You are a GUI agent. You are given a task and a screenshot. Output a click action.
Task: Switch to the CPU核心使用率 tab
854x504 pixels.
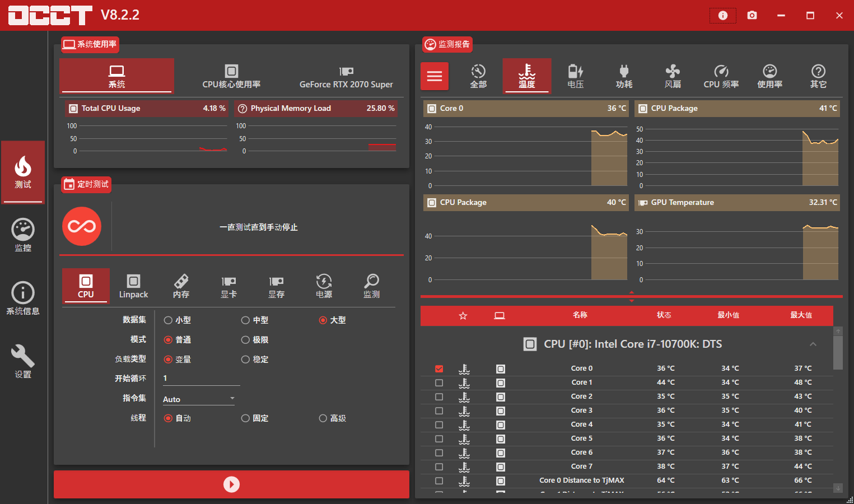point(231,76)
